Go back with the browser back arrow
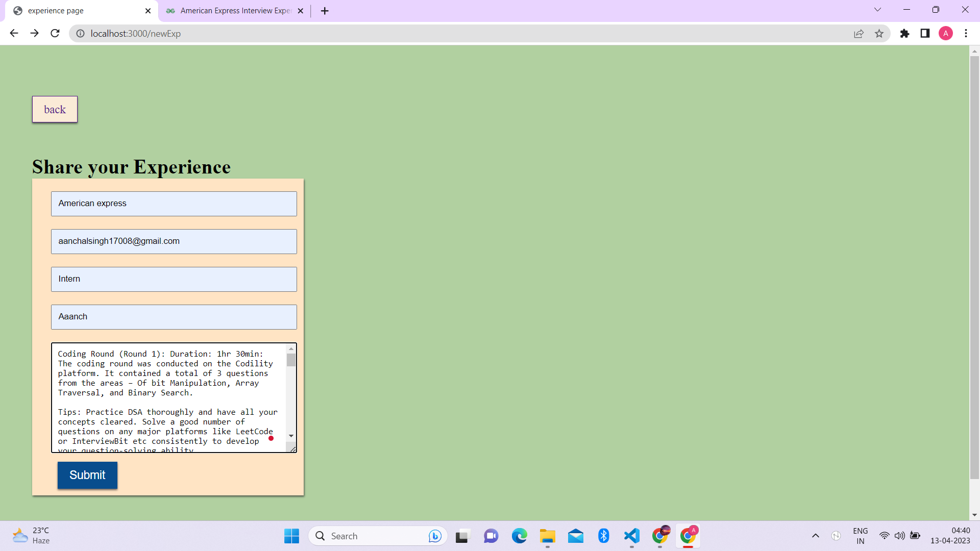This screenshot has width=980, height=551. tap(14, 33)
